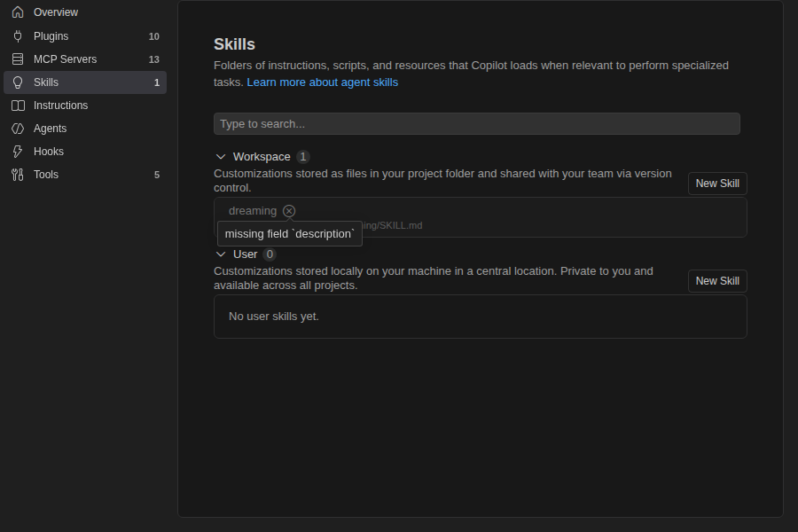Screen dimensions: 798x532
Task: Click the User count badge 0
Action: [x=270, y=254]
